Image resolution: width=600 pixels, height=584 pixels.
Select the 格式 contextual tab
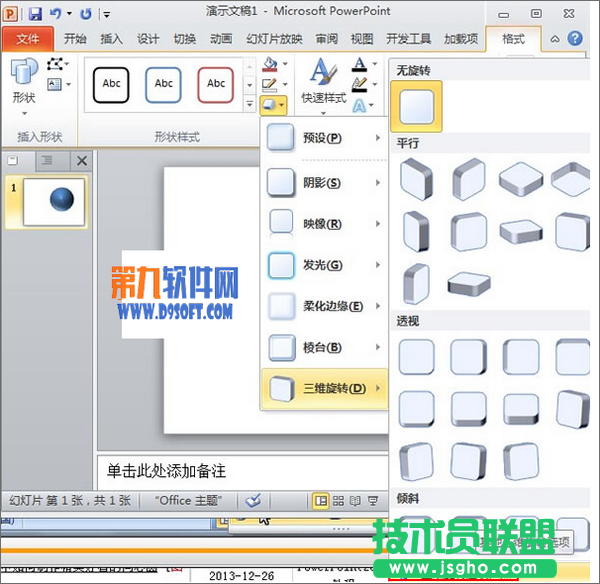point(513,39)
